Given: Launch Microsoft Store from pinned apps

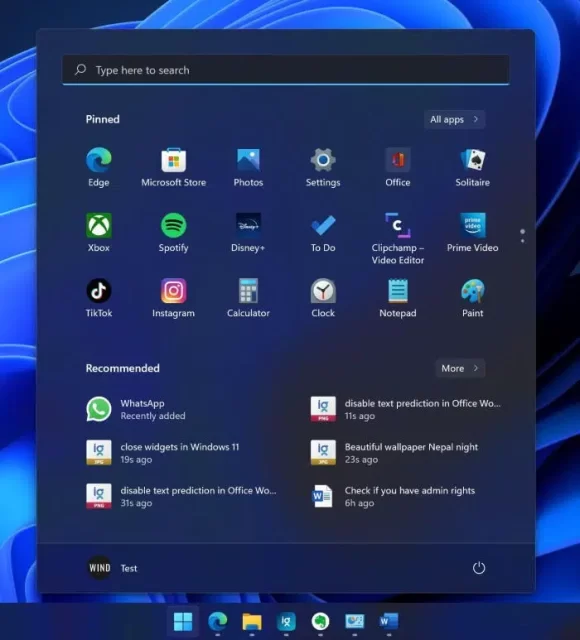Looking at the screenshot, I should pyautogui.click(x=173, y=167).
